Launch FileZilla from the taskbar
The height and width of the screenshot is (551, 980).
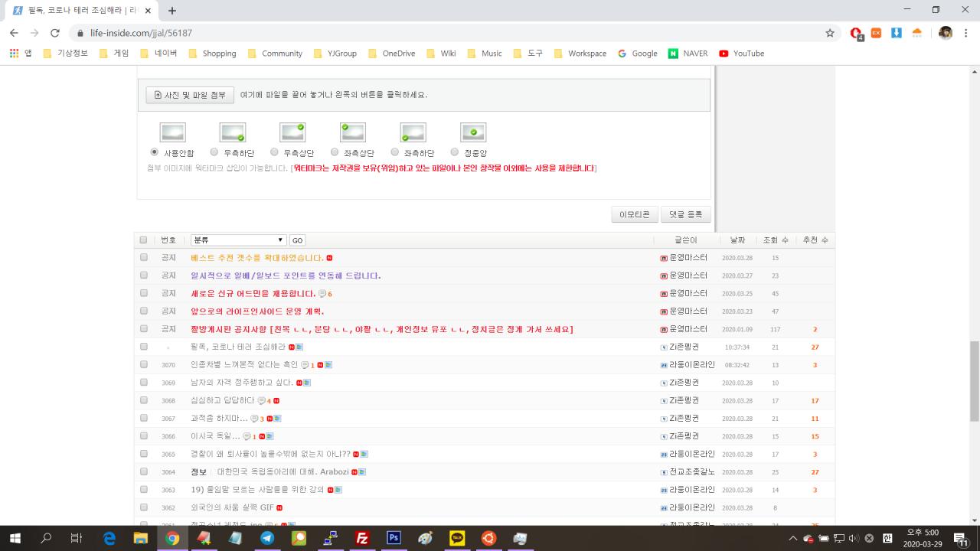(362, 538)
